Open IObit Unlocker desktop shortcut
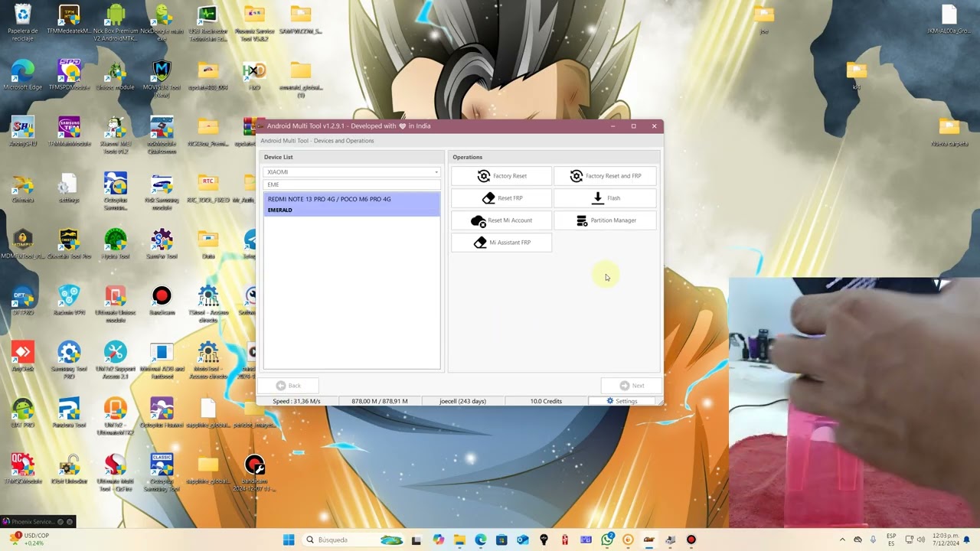Image resolution: width=980 pixels, height=551 pixels. pyautogui.click(x=69, y=469)
